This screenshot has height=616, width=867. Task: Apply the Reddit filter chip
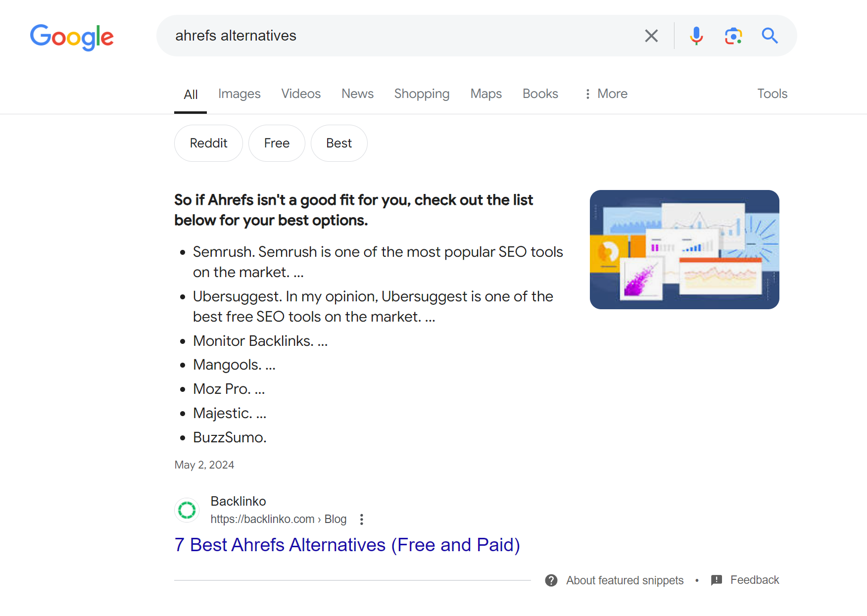coord(208,143)
